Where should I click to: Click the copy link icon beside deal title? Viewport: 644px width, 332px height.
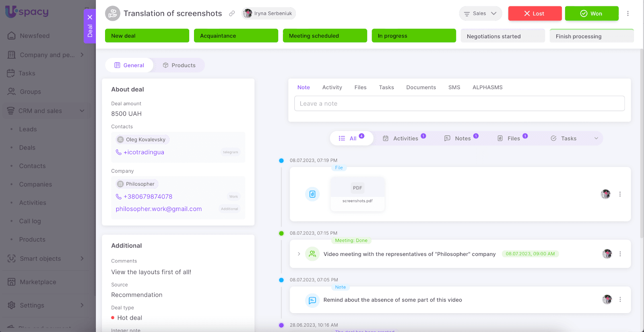click(x=232, y=14)
